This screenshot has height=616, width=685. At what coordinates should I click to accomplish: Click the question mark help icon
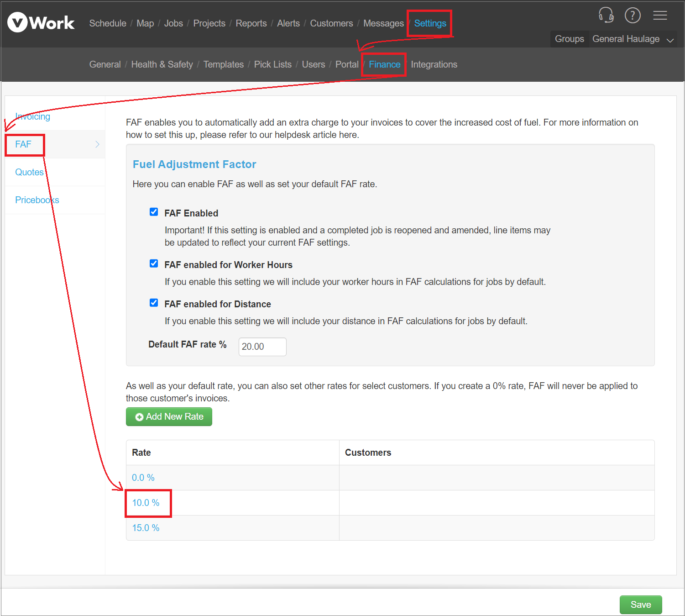633,15
